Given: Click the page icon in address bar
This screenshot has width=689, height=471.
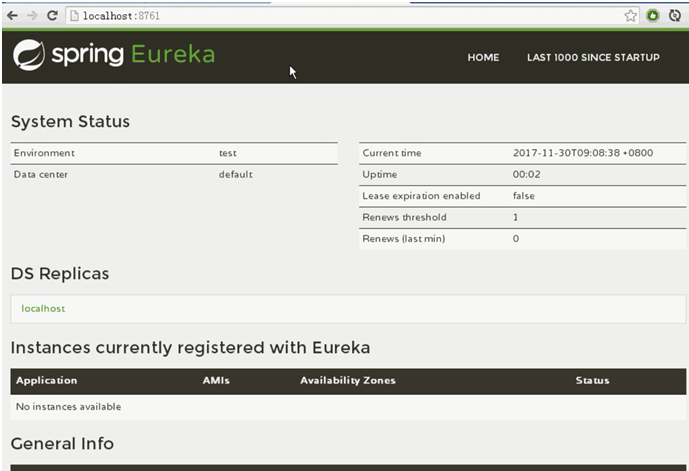Looking at the screenshot, I should 75,16.
